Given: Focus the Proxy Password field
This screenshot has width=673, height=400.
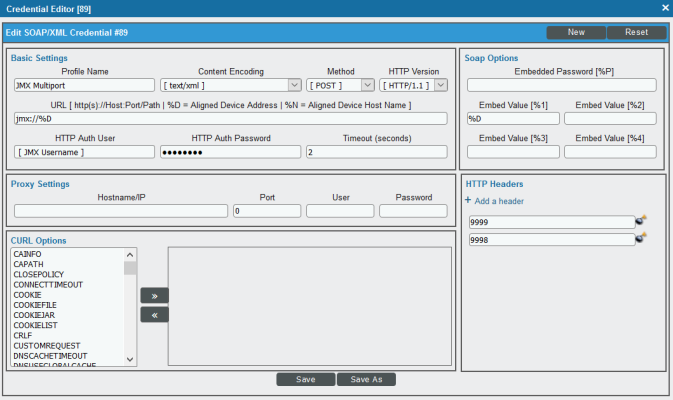Looking at the screenshot, I should pyautogui.click(x=413, y=211).
